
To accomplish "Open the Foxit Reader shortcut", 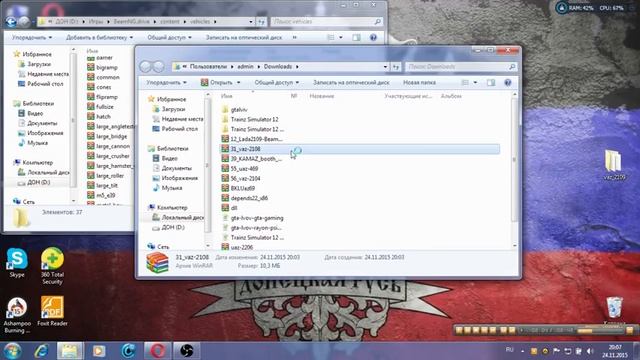I will (x=52, y=311).
